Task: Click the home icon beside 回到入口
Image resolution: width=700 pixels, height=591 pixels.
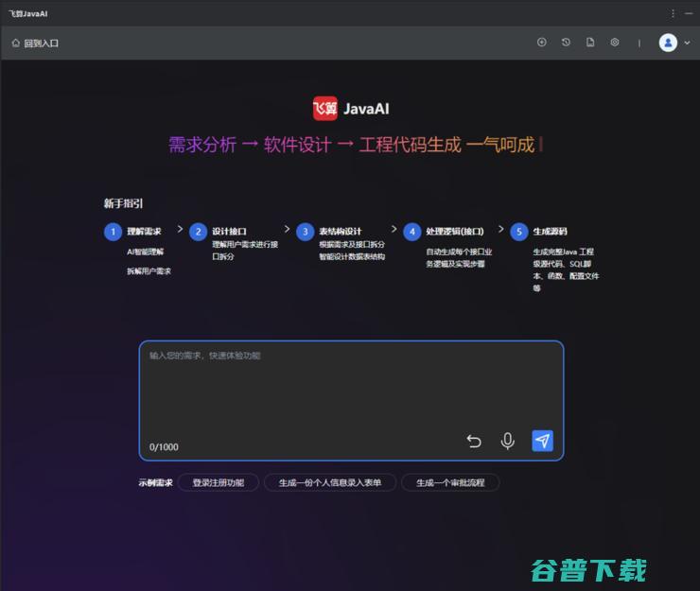Action: pos(16,43)
